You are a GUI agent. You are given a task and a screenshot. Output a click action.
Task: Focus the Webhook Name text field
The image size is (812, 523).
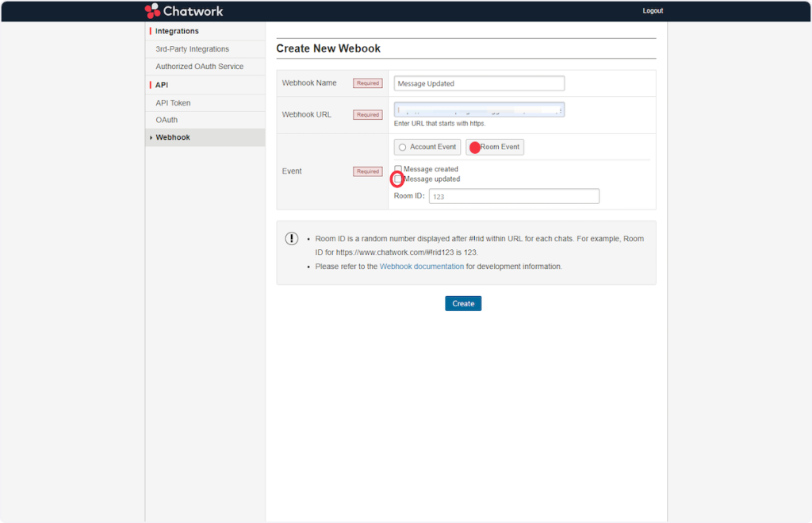coord(479,83)
